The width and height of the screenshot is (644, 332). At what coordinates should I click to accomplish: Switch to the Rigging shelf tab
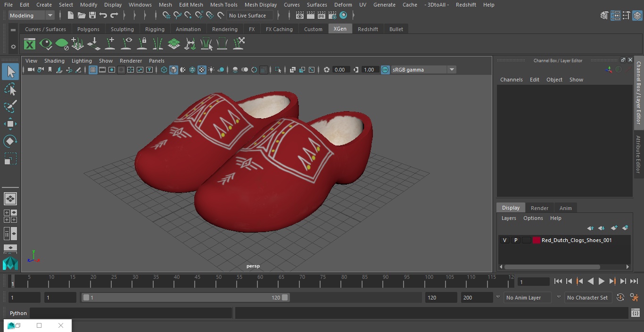155,29
